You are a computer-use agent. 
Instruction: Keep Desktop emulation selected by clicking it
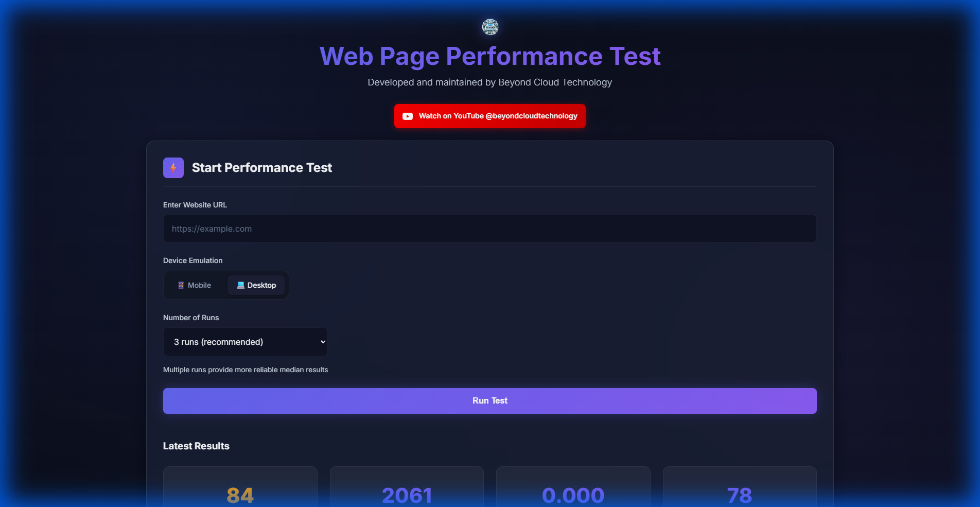click(256, 285)
